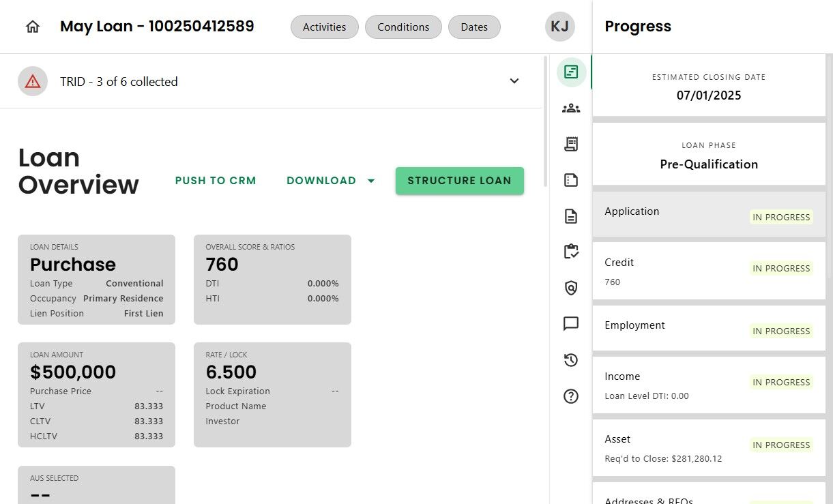Open the chat messages sidebar icon
Screen dimensions: 833x504
pos(571,324)
